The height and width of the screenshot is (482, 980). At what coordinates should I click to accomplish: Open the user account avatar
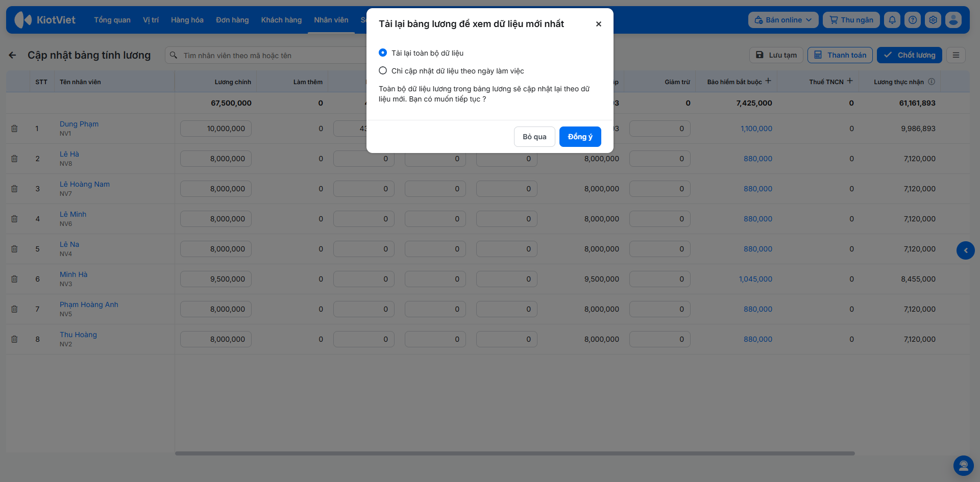pos(953,20)
